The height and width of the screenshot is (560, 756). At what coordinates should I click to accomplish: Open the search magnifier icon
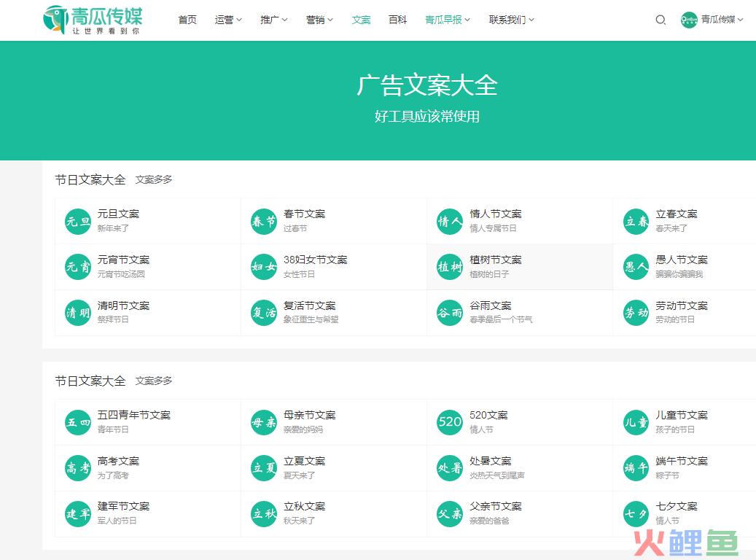point(660,20)
